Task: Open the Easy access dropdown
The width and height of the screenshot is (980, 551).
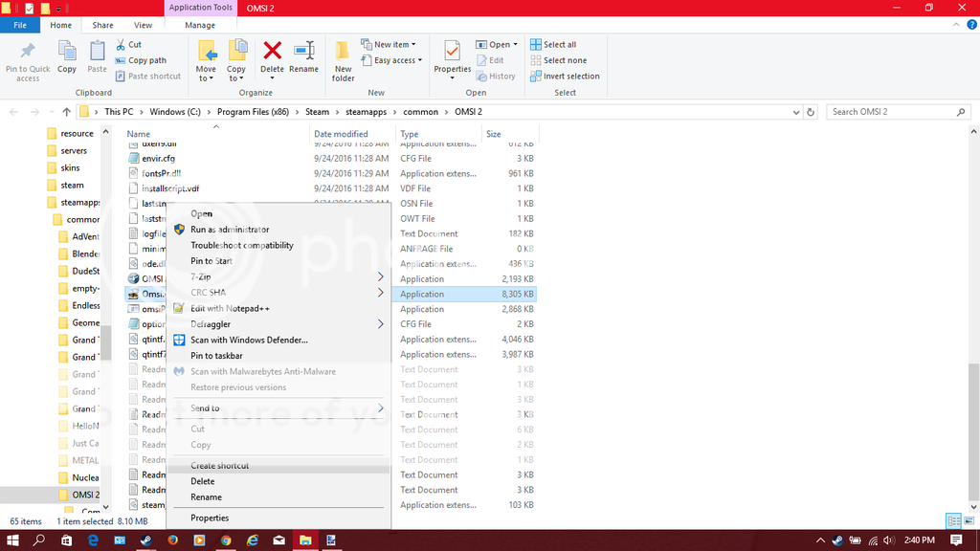Action: pos(395,60)
